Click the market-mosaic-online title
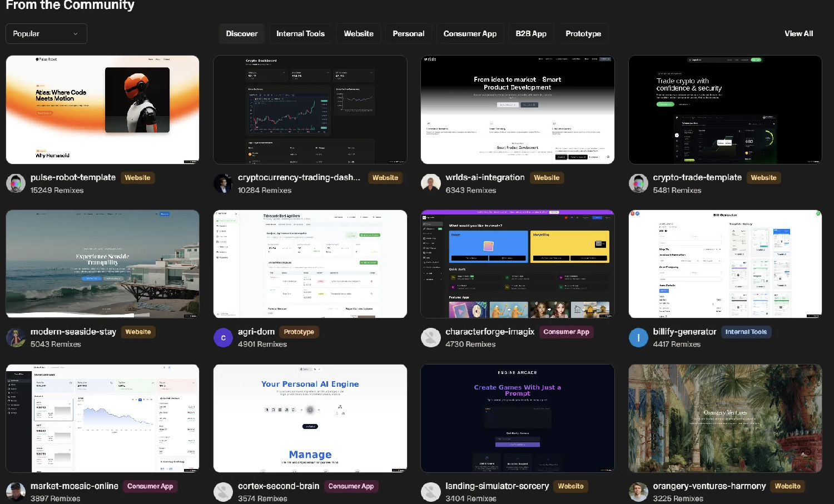This screenshot has height=504, width=834. pyautogui.click(x=75, y=486)
